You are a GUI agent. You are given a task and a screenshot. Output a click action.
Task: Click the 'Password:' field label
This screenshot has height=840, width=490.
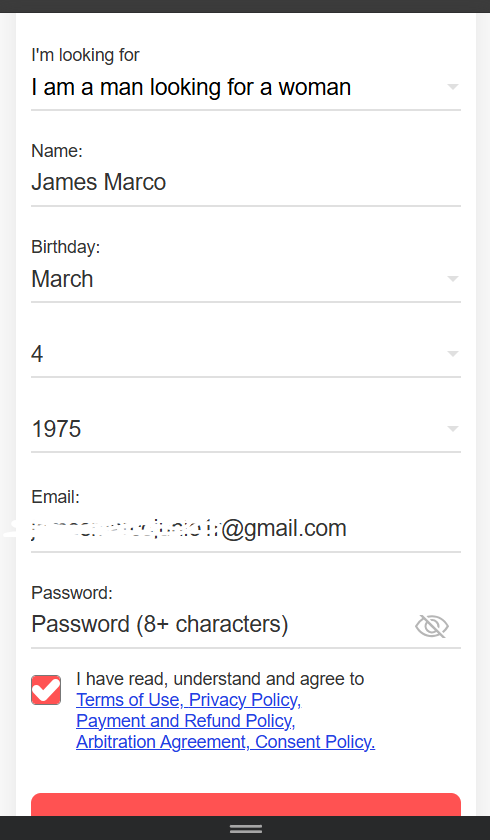tap(72, 592)
